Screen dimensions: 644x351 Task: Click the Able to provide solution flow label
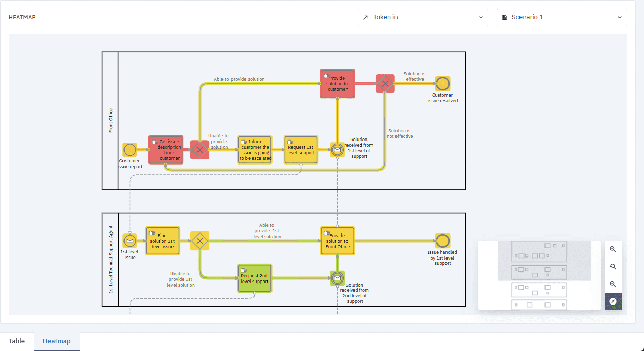pyautogui.click(x=239, y=79)
